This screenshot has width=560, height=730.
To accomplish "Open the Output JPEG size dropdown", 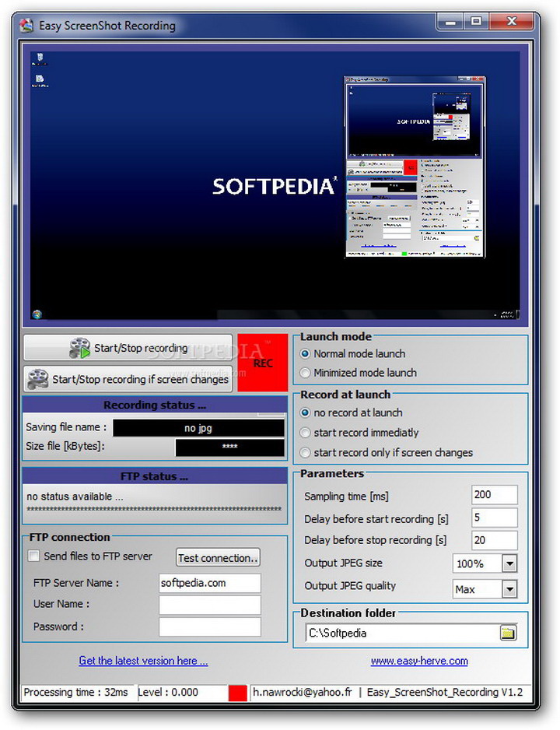I will tap(509, 563).
